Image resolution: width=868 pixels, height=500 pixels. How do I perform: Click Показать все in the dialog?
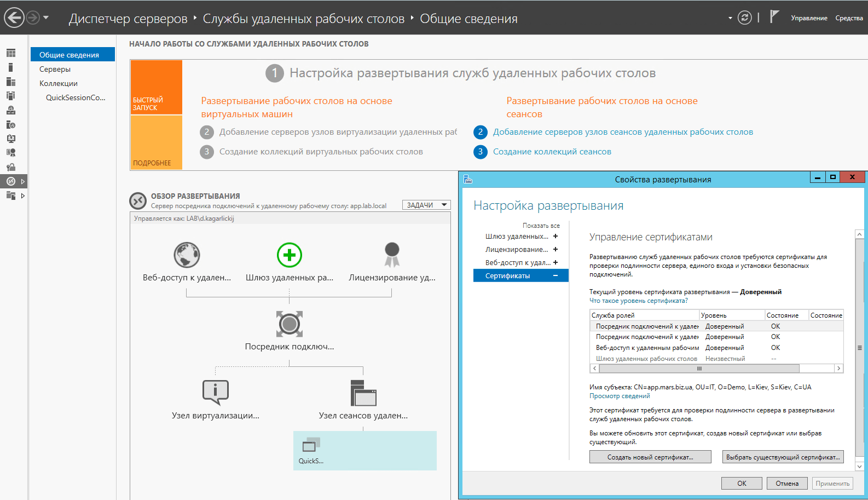pos(541,226)
